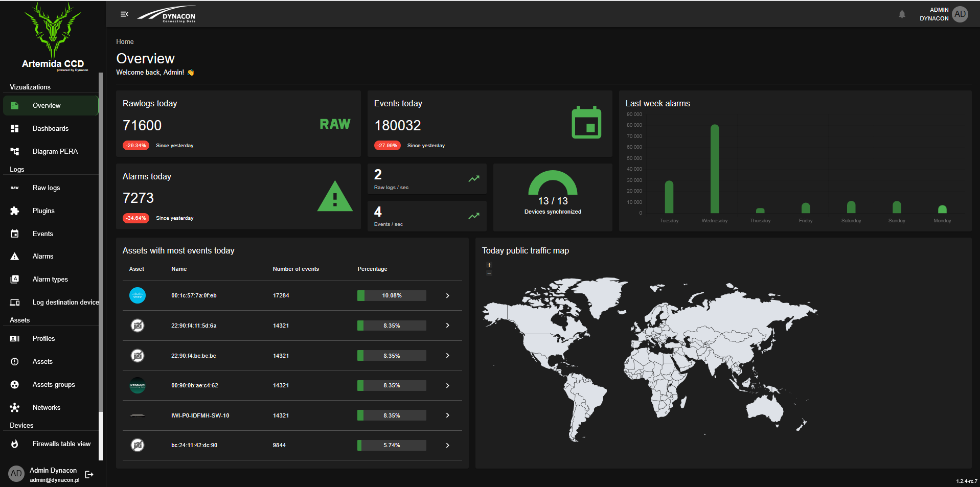Zoom out on the traffic map
This screenshot has width=980, height=487.
point(489,273)
